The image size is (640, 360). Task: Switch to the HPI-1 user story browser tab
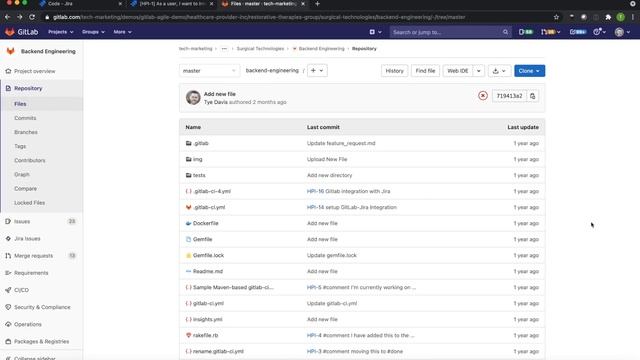coord(172,4)
